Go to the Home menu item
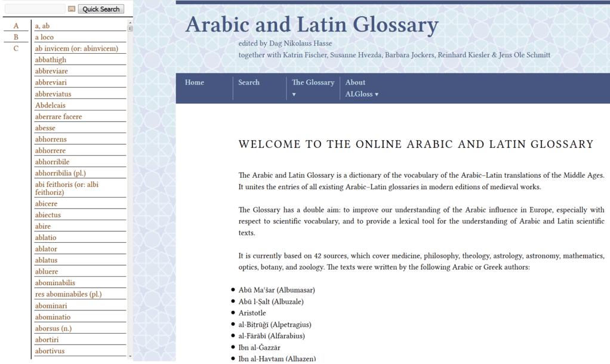The image size is (610, 364). (195, 82)
